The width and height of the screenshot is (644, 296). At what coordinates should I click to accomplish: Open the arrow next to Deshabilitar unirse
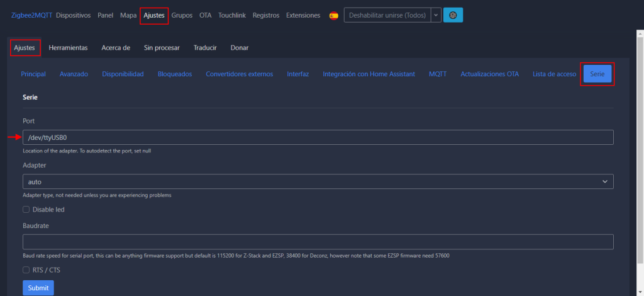point(435,15)
